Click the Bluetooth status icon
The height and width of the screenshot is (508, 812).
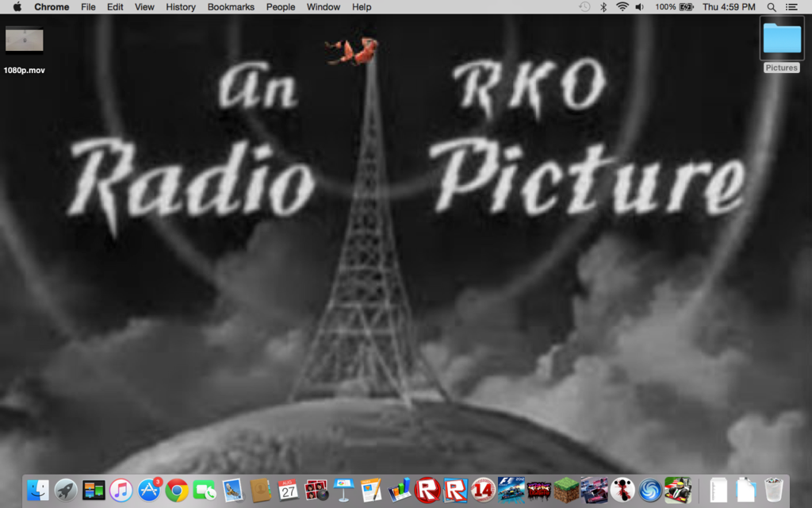pyautogui.click(x=603, y=6)
